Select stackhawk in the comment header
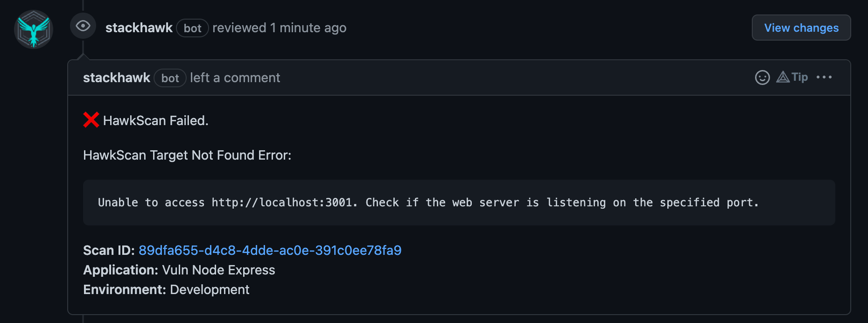 click(117, 77)
